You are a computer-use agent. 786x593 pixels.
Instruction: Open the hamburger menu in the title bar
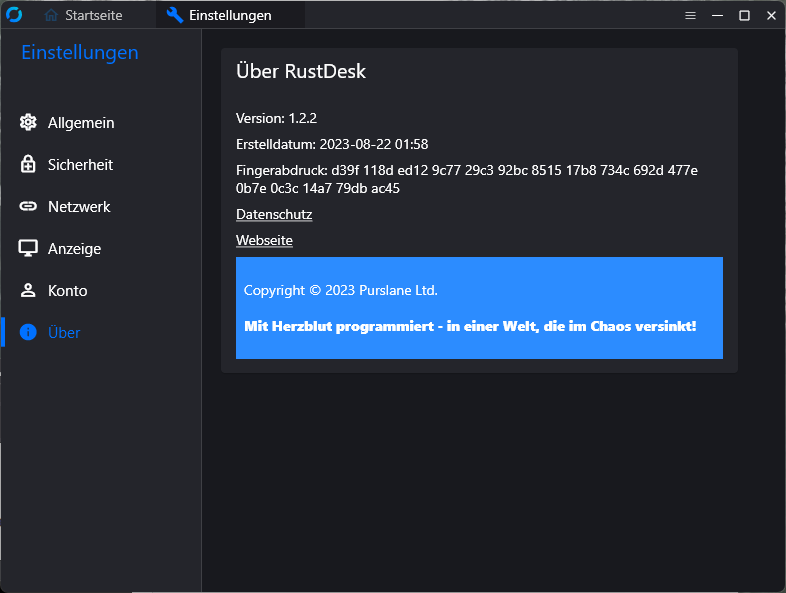pyautogui.click(x=690, y=16)
